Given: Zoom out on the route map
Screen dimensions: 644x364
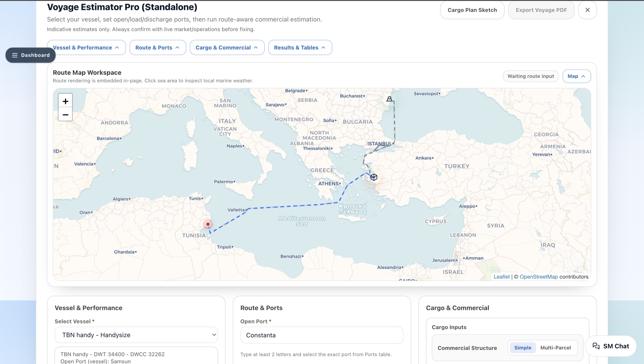Looking at the screenshot, I should click(65, 114).
